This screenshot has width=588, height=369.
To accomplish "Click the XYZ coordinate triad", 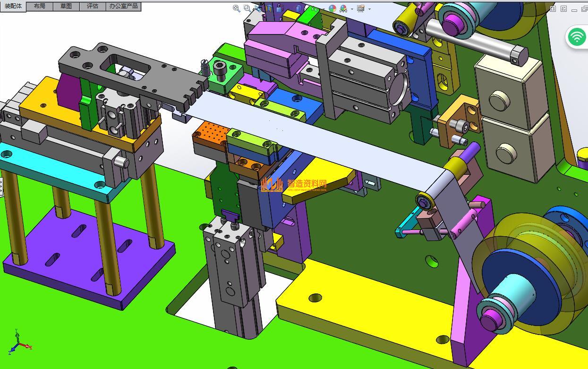I will [18, 344].
